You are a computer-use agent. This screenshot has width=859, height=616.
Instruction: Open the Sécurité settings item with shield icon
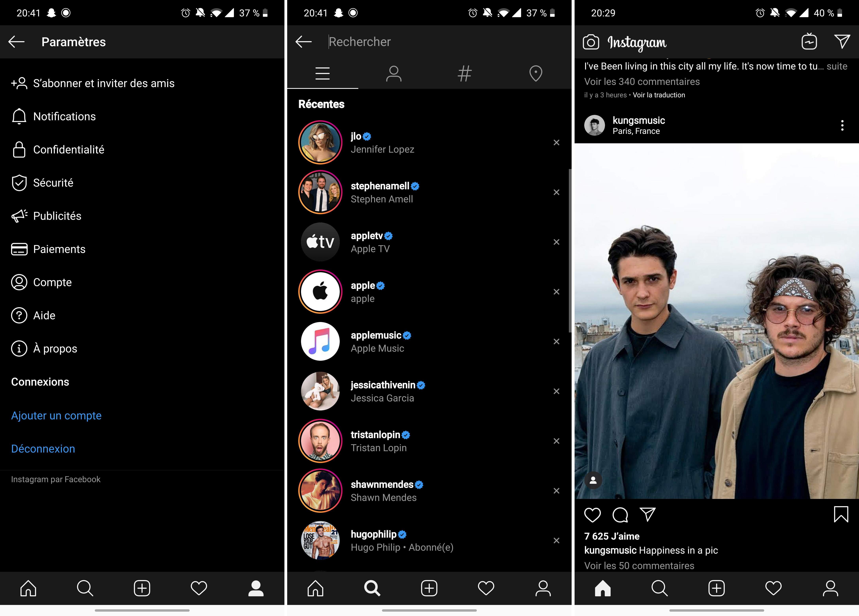point(53,182)
